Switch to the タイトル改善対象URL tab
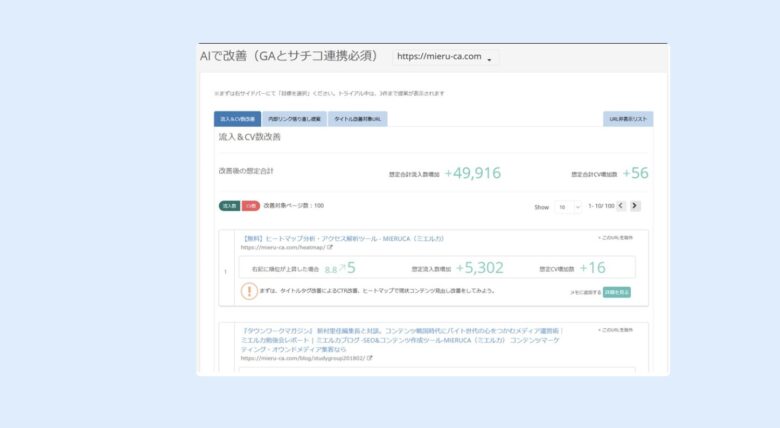Viewport: 780px width, 428px height. coord(357,119)
